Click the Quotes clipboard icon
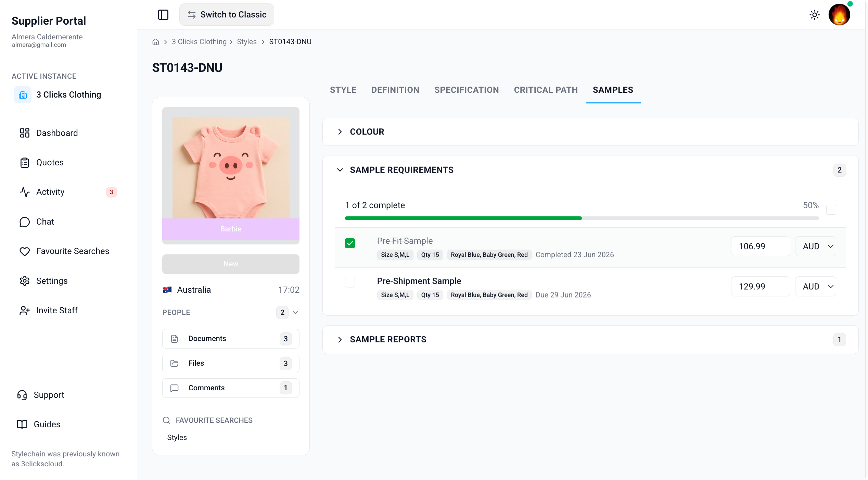The image size is (868, 480). coord(25,163)
